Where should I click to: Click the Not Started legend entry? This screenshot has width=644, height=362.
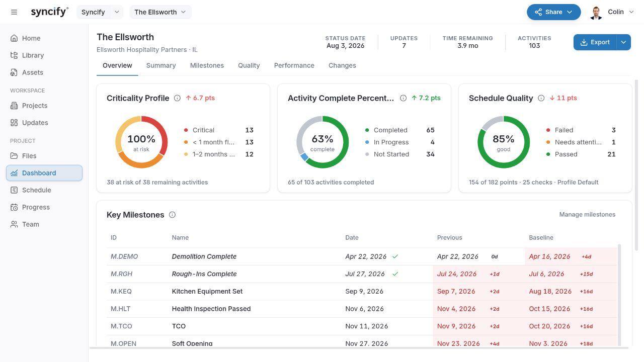click(399, 154)
